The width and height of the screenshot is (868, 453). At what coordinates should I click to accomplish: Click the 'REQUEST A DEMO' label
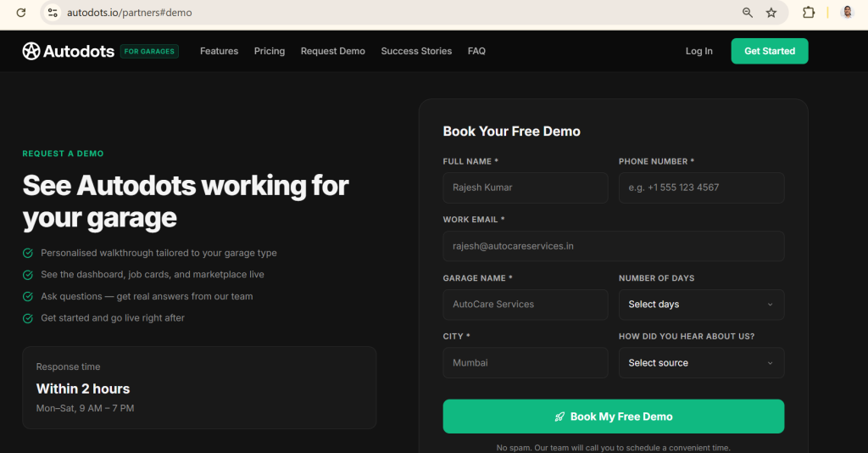click(x=63, y=154)
